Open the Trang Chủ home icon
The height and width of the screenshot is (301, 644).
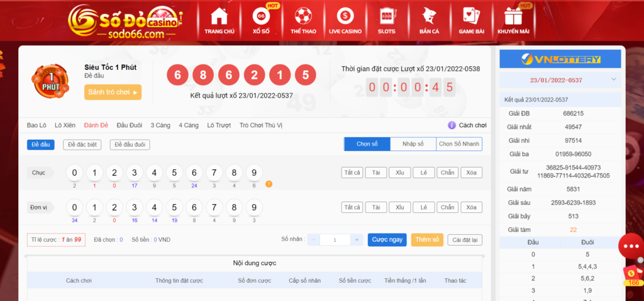219,16
